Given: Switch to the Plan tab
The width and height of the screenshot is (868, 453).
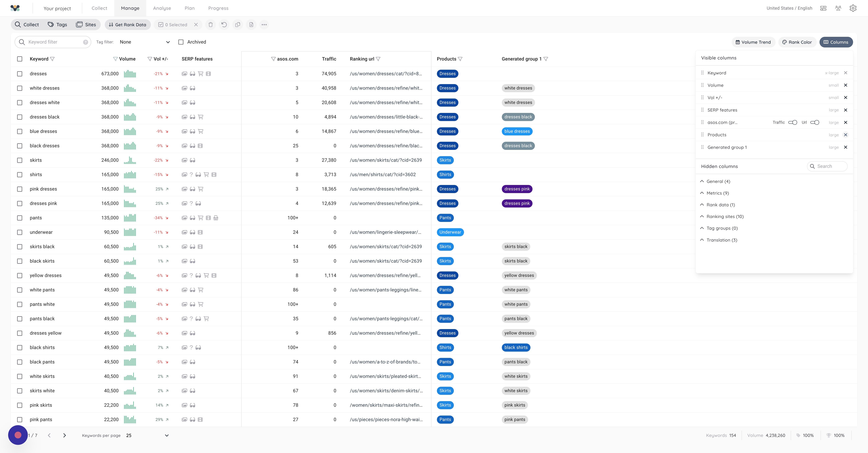Looking at the screenshot, I should [190, 8].
